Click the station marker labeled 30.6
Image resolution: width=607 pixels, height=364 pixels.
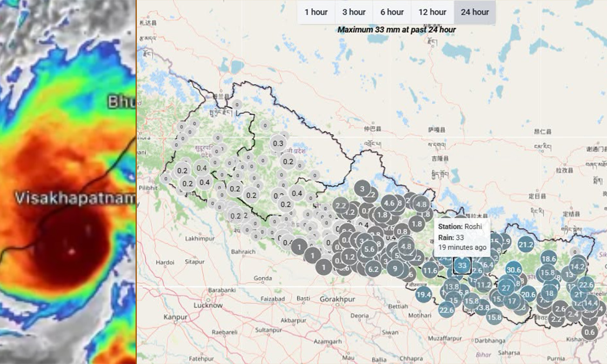[514, 270]
